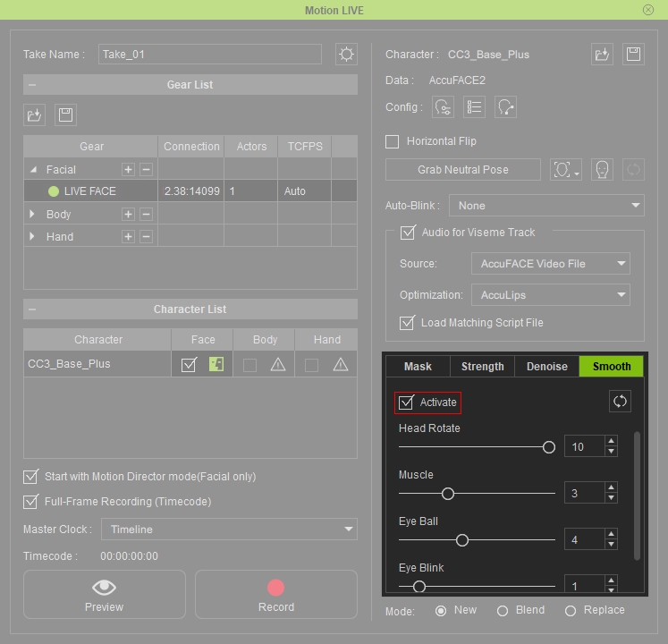Decrease Muscle value with down arrow
668x644 pixels.
tap(612, 498)
